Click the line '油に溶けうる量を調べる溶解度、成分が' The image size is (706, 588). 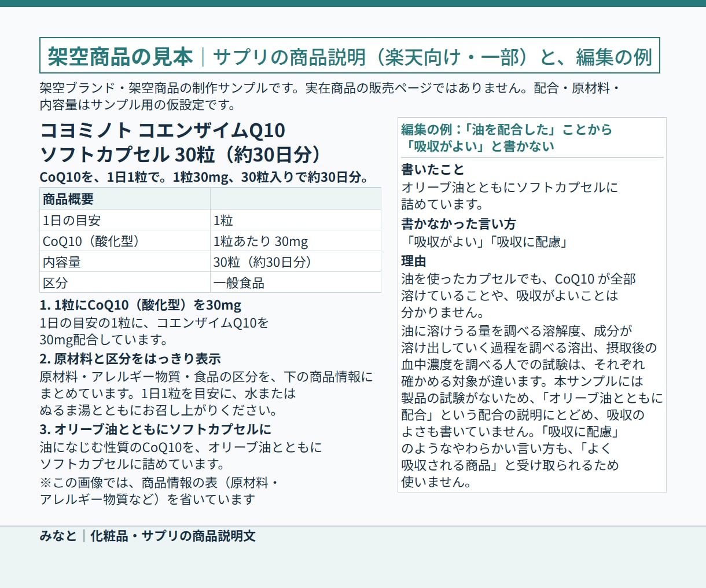[517, 331]
